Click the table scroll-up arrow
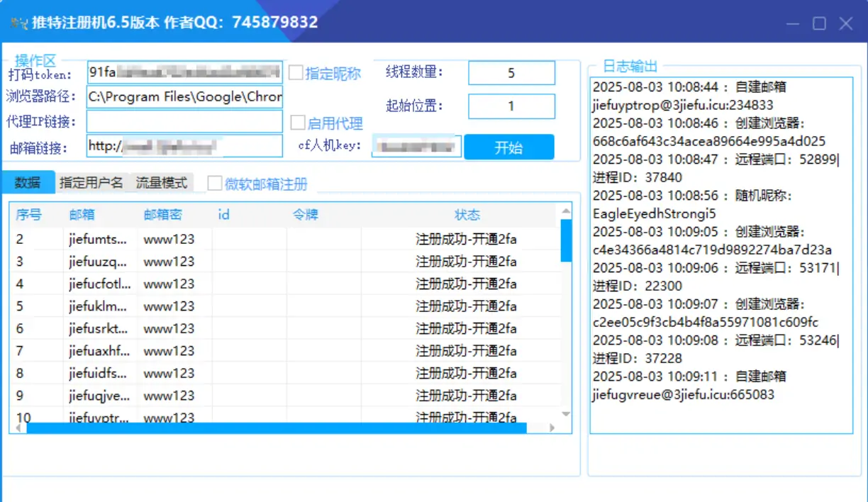Viewport: 868px width, 502px height. coord(566,211)
